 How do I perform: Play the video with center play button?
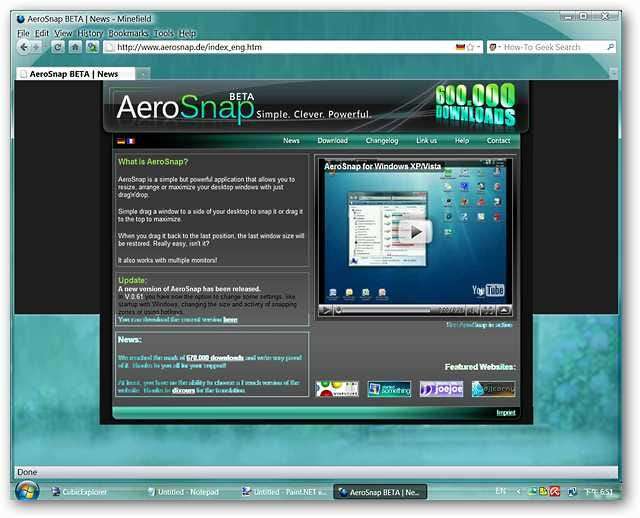click(416, 231)
